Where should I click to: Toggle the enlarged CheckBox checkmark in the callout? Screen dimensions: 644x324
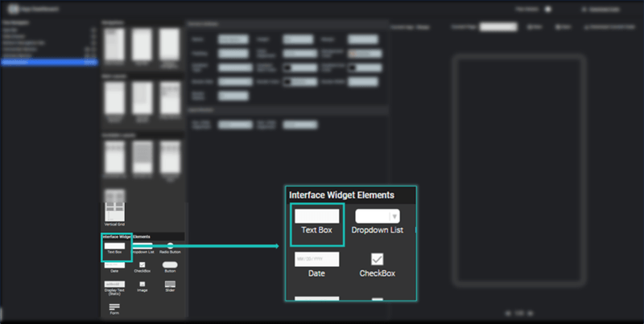pos(377,260)
